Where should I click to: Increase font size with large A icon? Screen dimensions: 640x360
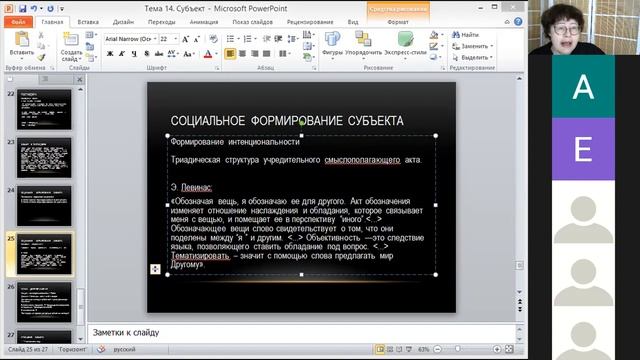tap(186, 39)
